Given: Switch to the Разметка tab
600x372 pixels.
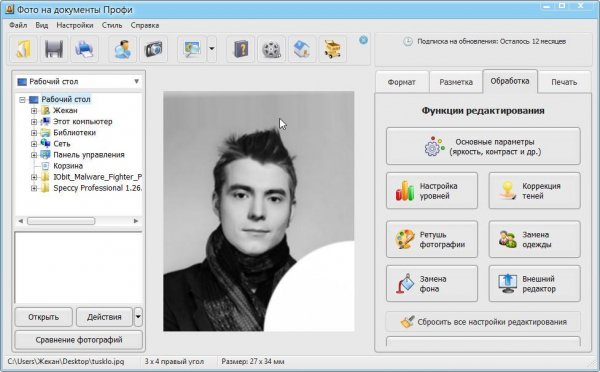Looking at the screenshot, I should pos(456,82).
